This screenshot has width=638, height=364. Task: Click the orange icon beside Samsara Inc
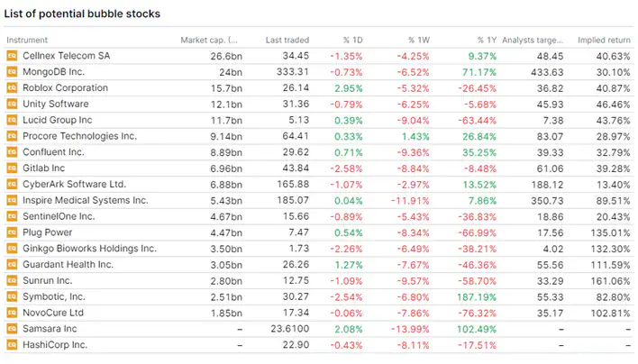pos(12,329)
